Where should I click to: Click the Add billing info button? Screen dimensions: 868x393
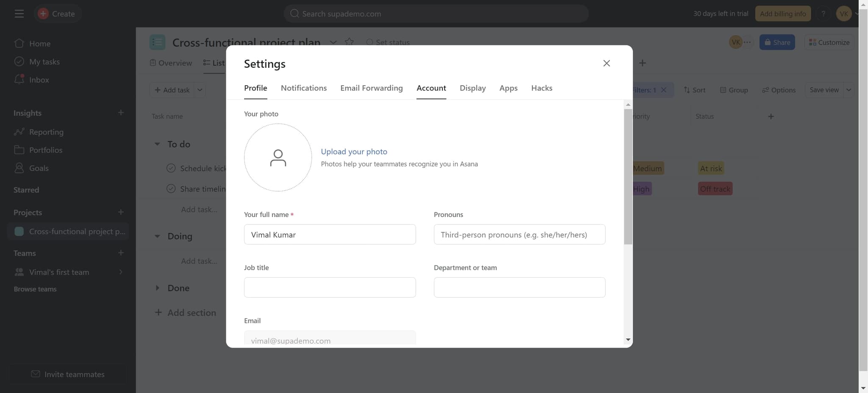(x=783, y=14)
